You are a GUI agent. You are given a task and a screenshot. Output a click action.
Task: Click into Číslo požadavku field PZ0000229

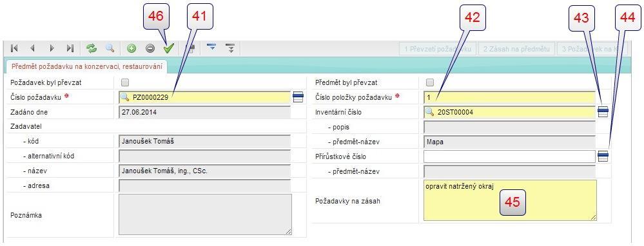204,97
